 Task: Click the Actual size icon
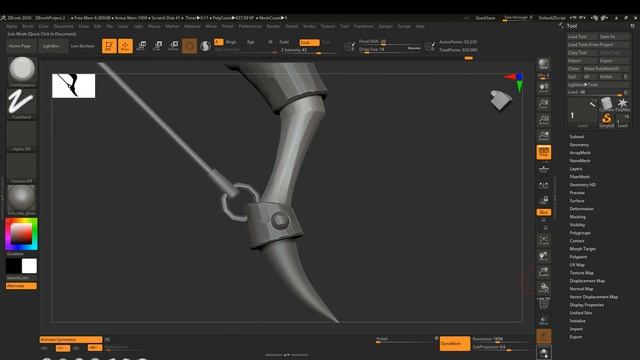(544, 120)
